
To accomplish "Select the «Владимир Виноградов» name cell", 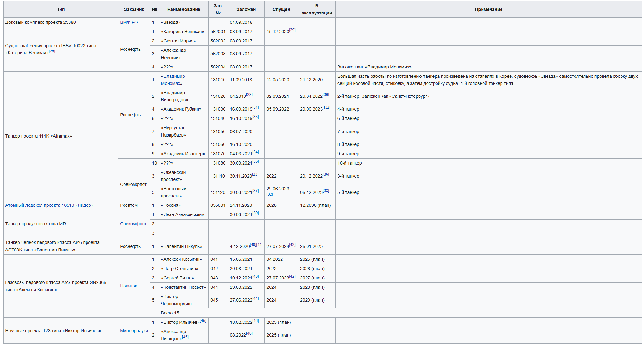I will click(x=184, y=96).
